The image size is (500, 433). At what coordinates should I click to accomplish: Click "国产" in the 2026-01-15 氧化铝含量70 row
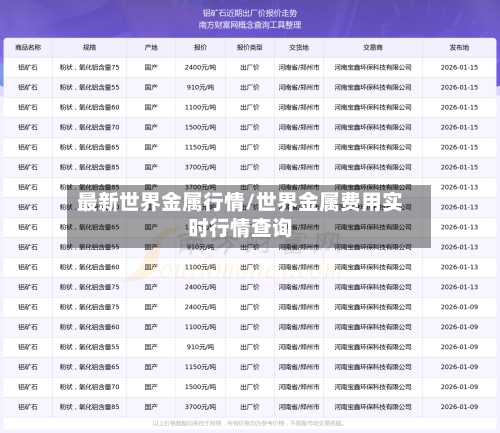click(x=151, y=127)
